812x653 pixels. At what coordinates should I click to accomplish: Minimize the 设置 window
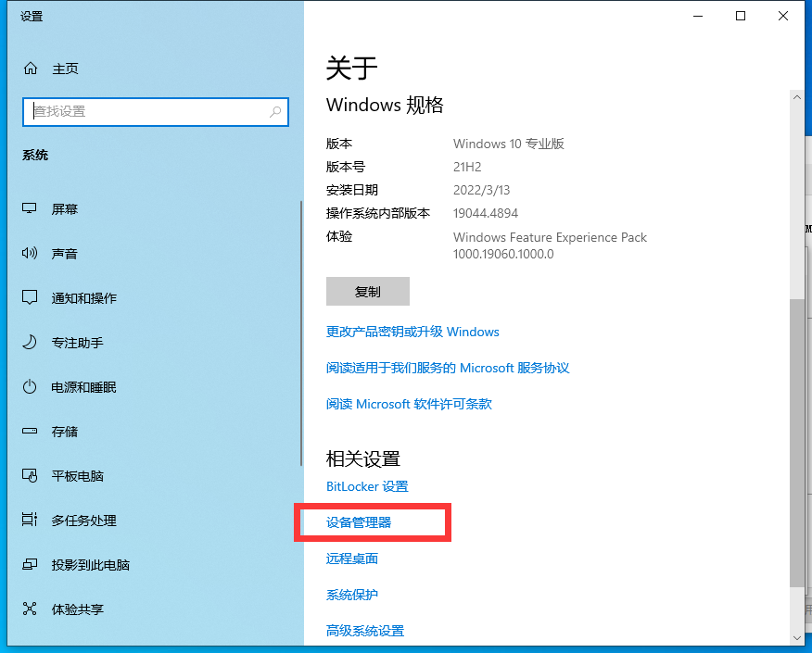(698, 16)
